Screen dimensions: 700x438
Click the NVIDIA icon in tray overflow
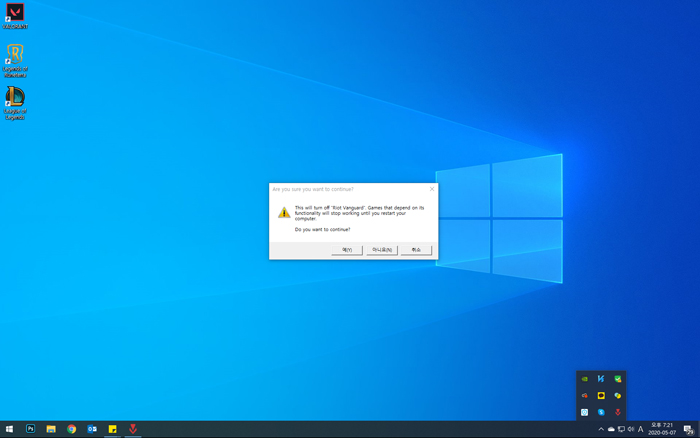[585, 379]
